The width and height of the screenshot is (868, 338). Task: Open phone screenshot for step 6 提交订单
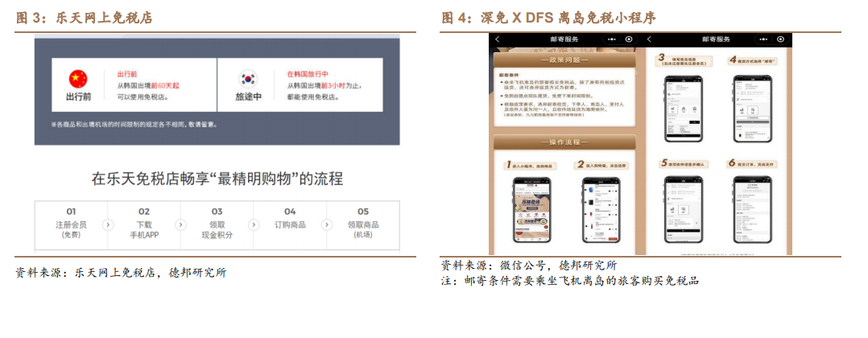pyautogui.click(x=752, y=208)
